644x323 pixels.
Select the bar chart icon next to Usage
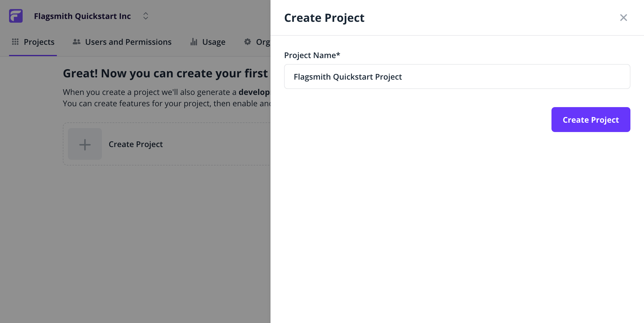point(194,42)
